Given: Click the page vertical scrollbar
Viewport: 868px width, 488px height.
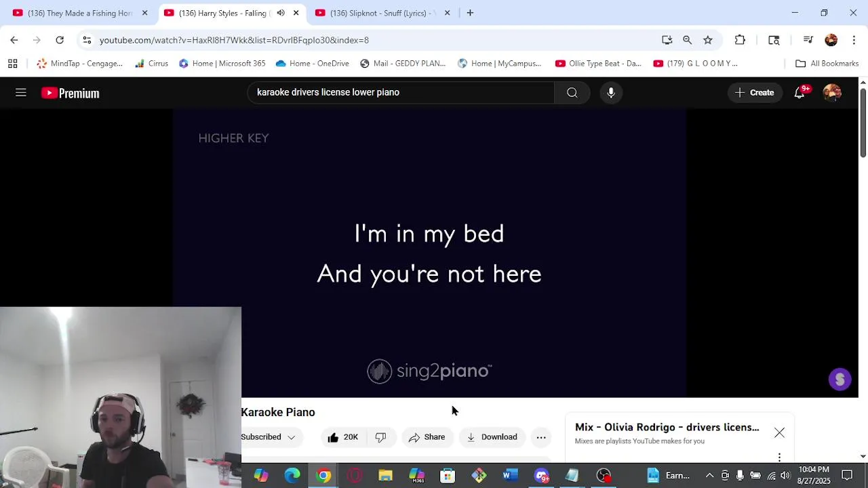Looking at the screenshot, I should 863,123.
